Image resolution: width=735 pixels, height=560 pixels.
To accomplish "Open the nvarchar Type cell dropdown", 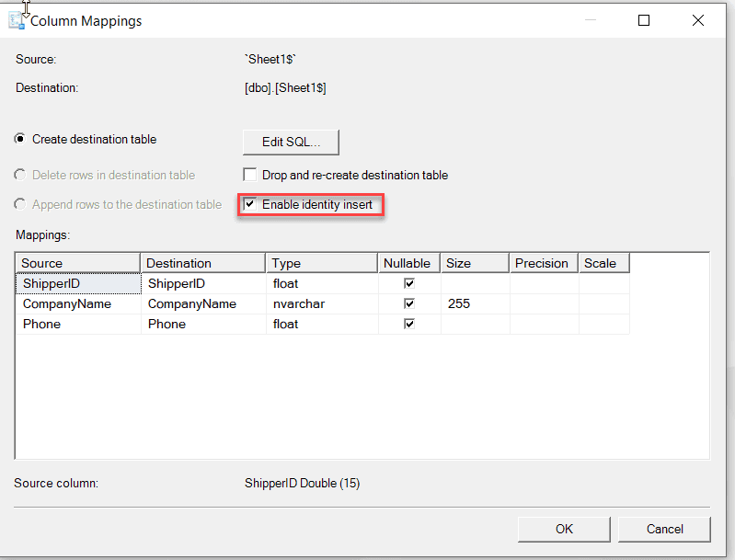I will 321,304.
